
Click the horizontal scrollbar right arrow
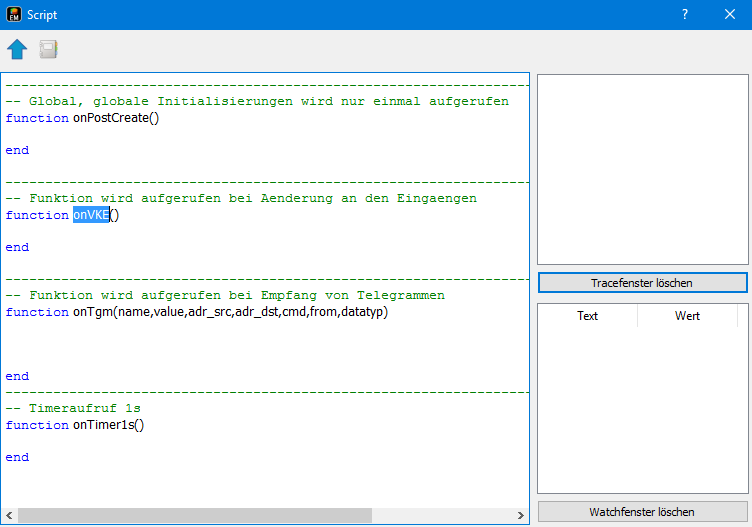tap(521, 516)
